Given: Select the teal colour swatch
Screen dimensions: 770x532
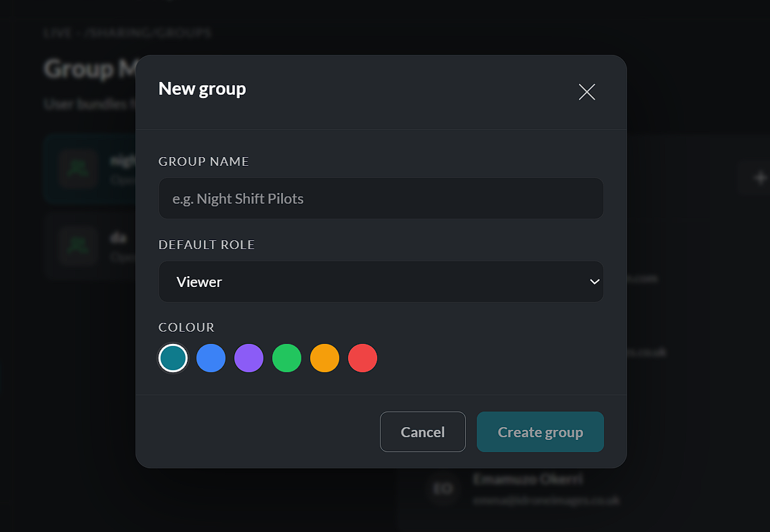Looking at the screenshot, I should [173, 358].
